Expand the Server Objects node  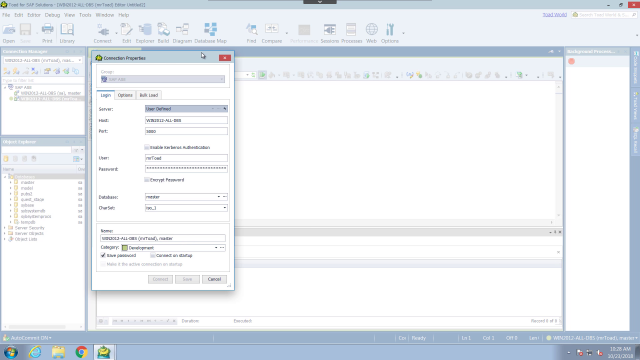point(5,233)
